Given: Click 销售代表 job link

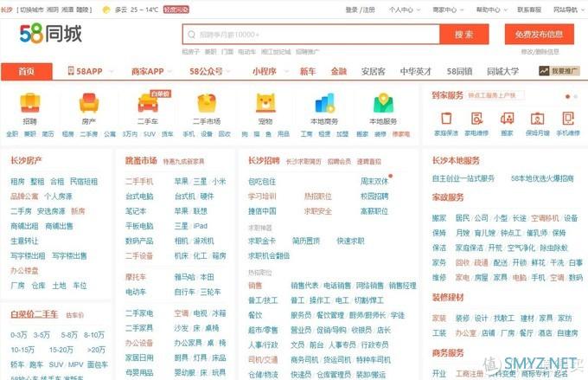Looking at the screenshot, I should pos(304,286).
